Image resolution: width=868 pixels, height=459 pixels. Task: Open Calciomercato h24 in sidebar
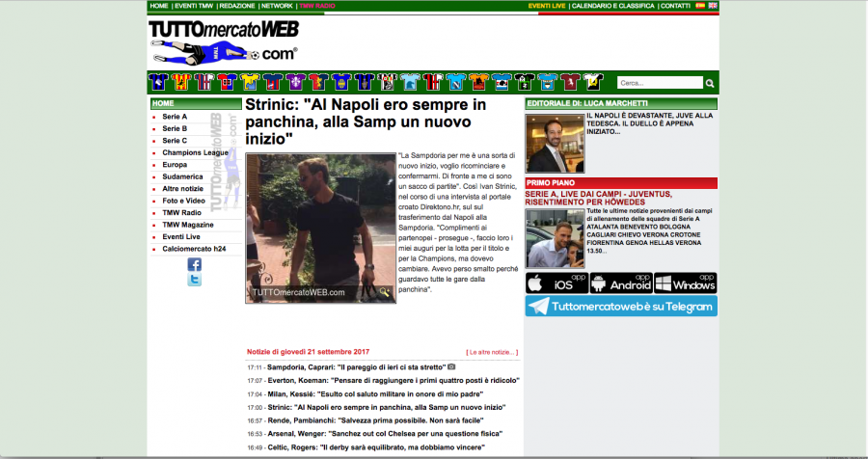click(x=194, y=249)
